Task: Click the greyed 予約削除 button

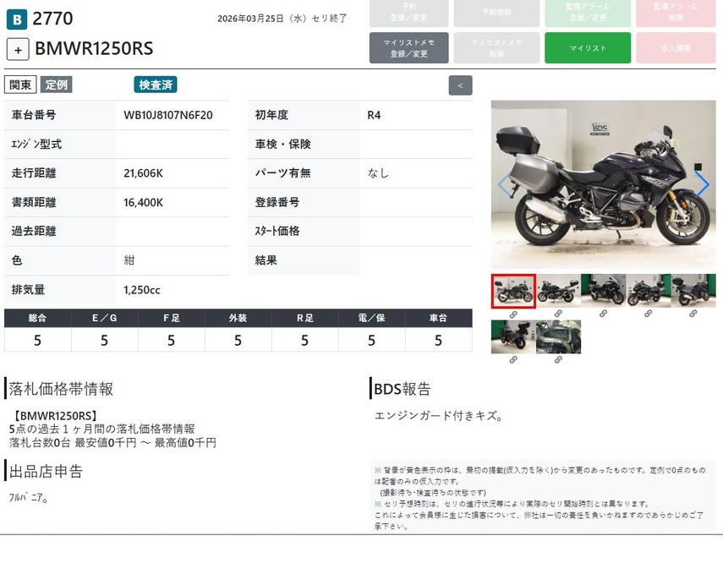Action: [x=496, y=14]
